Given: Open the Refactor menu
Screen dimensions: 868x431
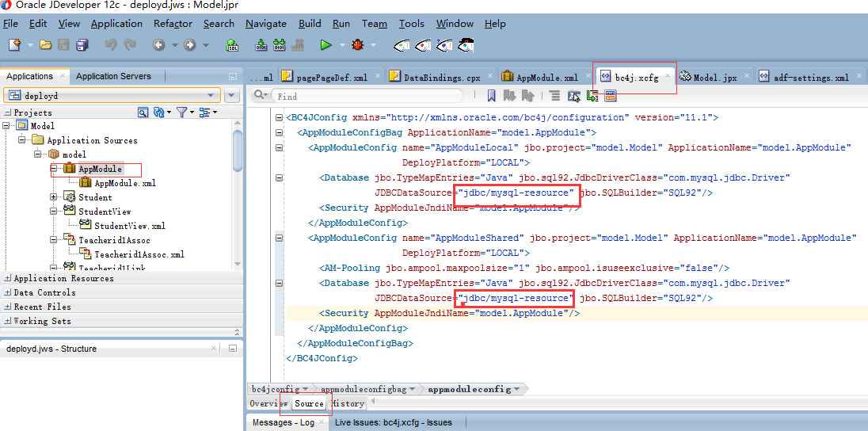Looking at the screenshot, I should (173, 23).
